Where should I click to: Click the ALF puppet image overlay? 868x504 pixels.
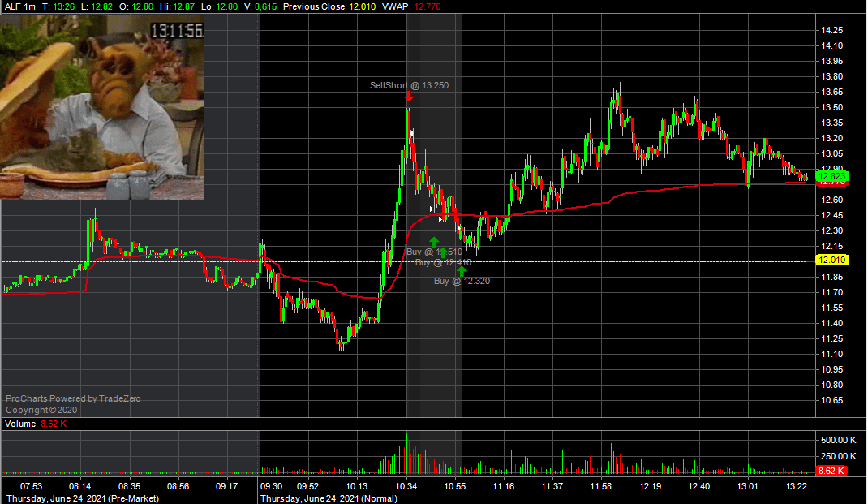pyautogui.click(x=102, y=107)
